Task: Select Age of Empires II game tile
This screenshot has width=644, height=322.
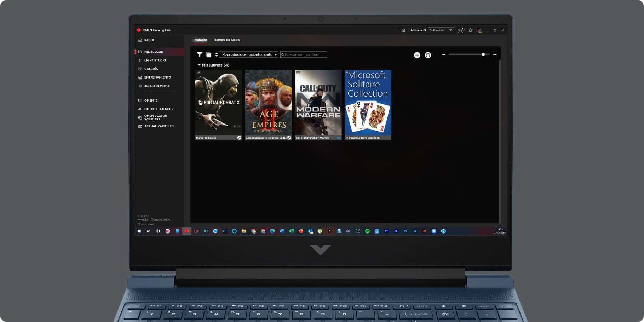Action: point(269,105)
